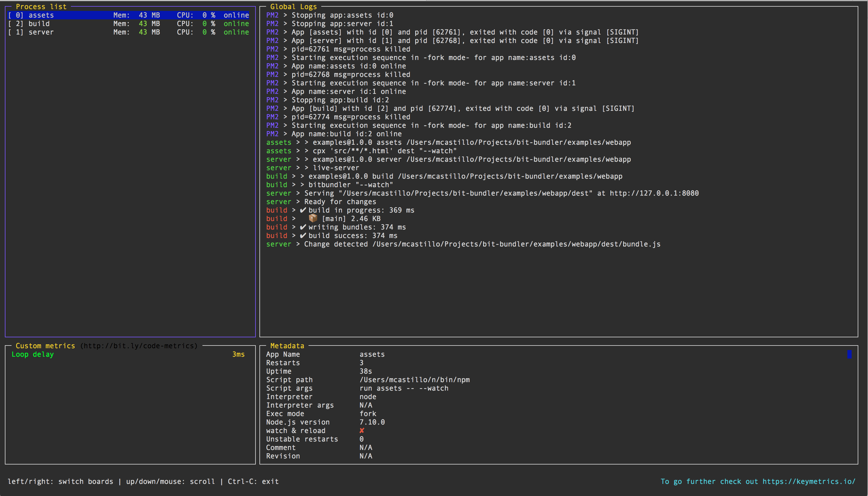This screenshot has height=496, width=868.
Task: Click the package emoji icon in build log
Action: click(313, 218)
